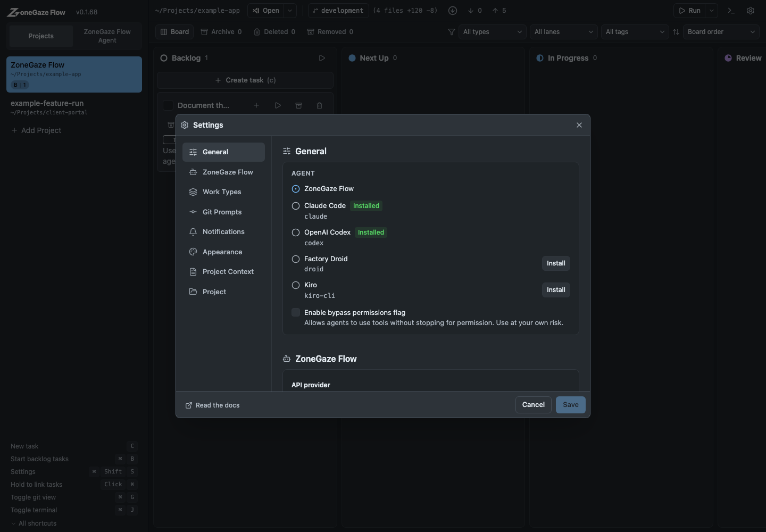The width and height of the screenshot is (766, 532).
Task: Click trash icon on Document task card
Action: tap(319, 105)
